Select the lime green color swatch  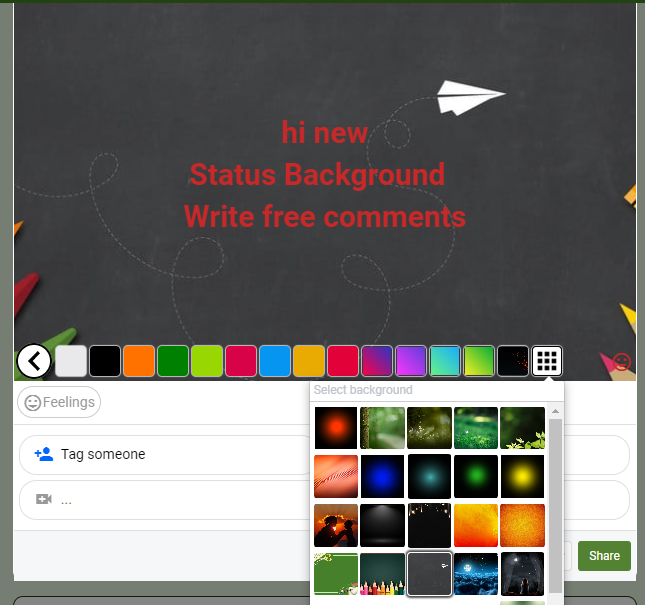(x=207, y=361)
